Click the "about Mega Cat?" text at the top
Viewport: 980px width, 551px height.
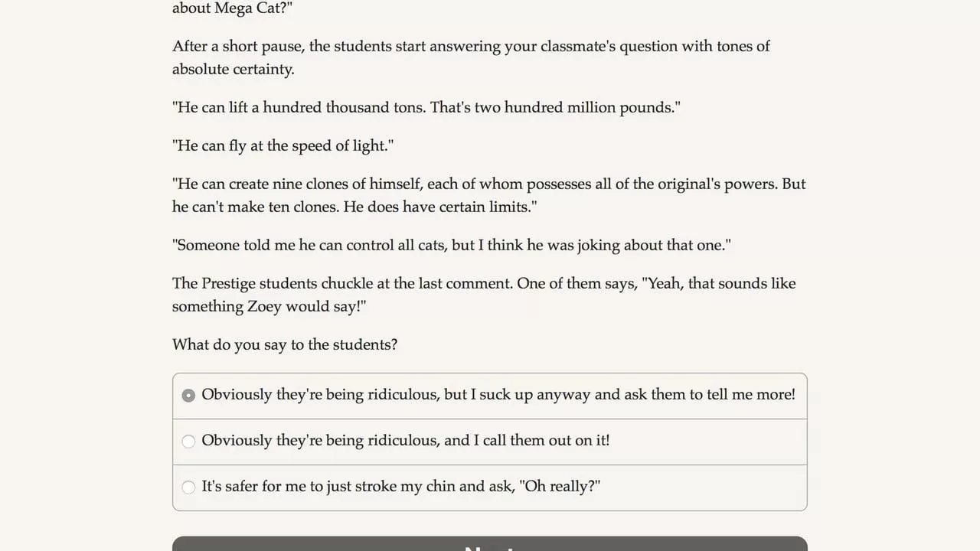pyautogui.click(x=233, y=8)
